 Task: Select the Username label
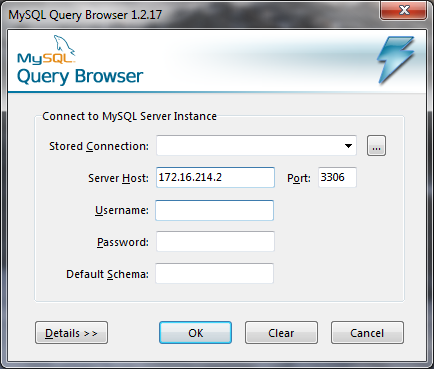pyautogui.click(x=122, y=210)
